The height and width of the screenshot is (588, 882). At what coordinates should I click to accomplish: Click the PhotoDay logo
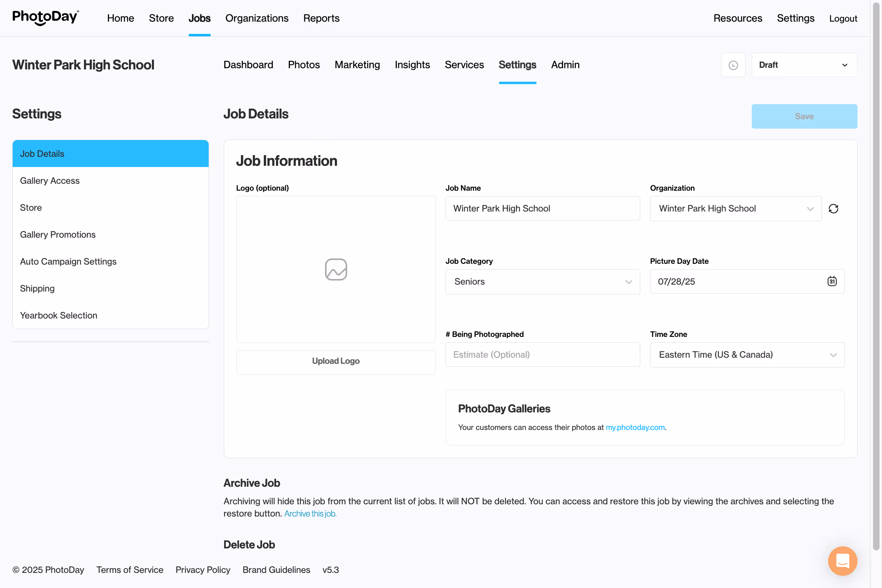point(46,18)
